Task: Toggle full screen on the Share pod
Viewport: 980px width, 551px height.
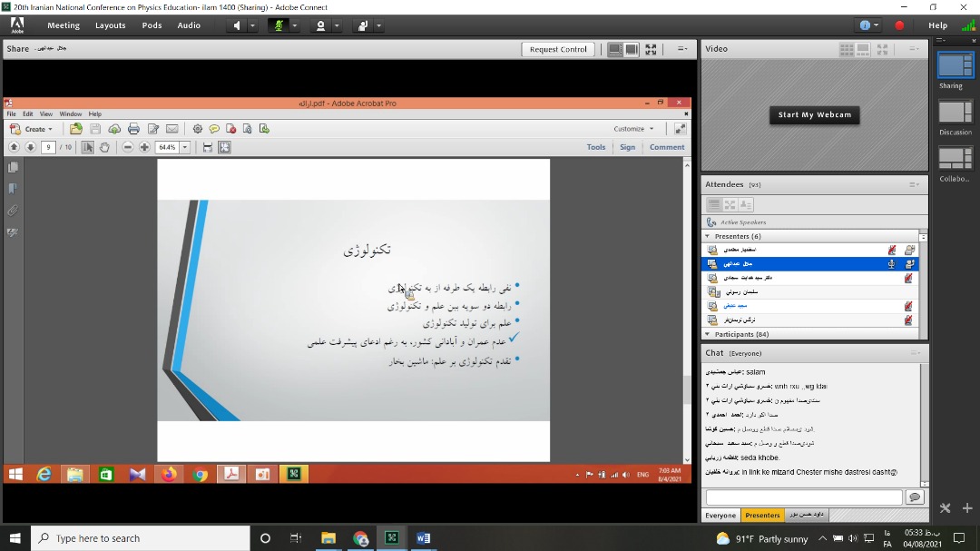Action: (x=651, y=49)
